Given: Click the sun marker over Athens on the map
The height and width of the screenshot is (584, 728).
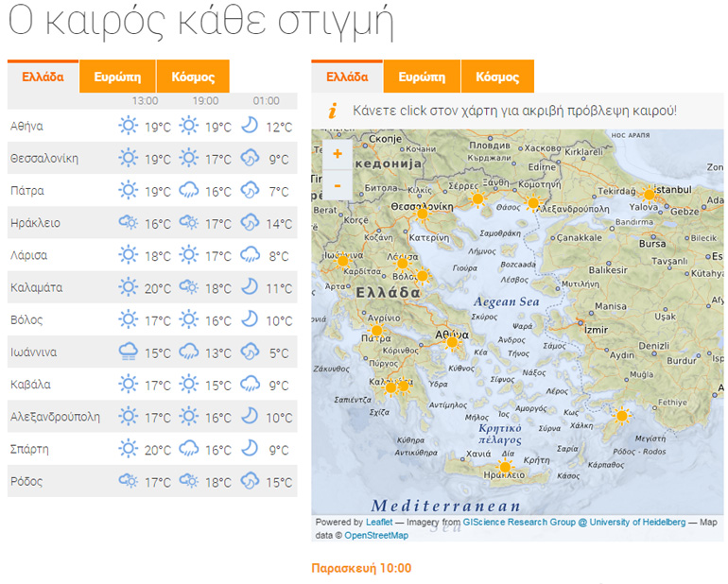Looking at the screenshot, I should coord(452,342).
